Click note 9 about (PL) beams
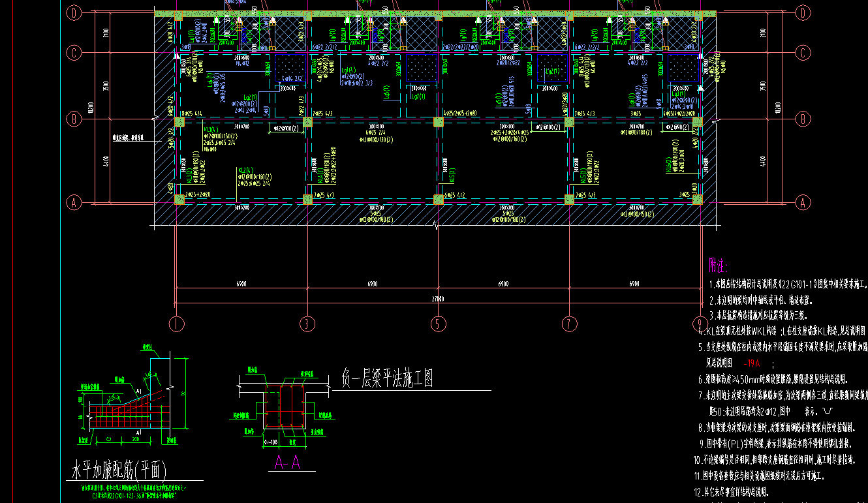This screenshot has height=503, width=868. click(777, 443)
